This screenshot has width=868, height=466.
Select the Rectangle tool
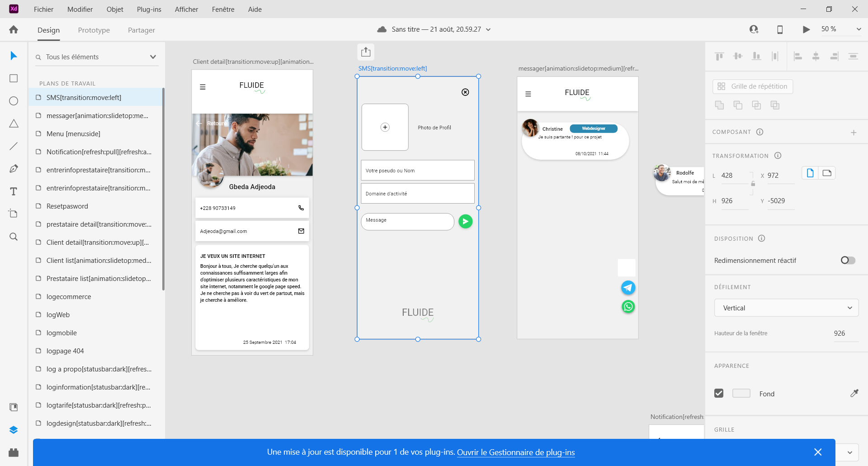[x=14, y=78]
